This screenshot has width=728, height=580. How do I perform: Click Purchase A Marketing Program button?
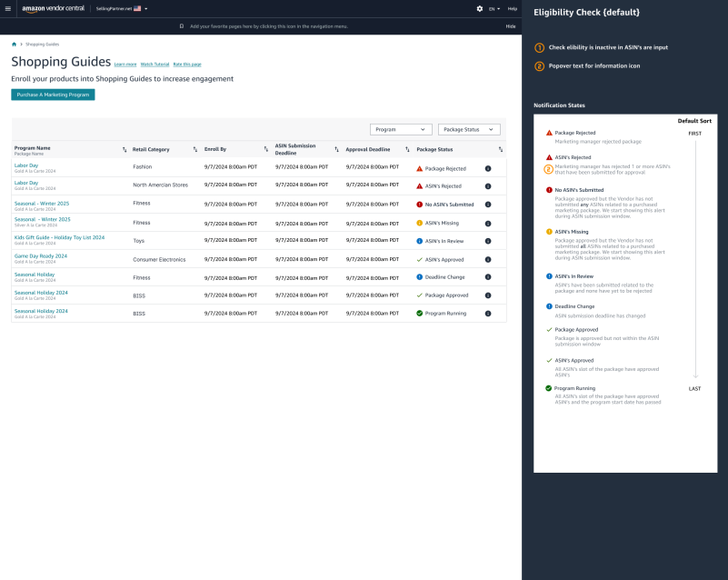tap(53, 95)
